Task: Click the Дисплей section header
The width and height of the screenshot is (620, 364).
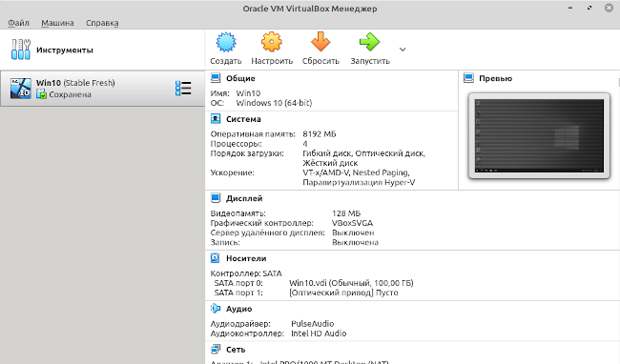Action: point(244,198)
